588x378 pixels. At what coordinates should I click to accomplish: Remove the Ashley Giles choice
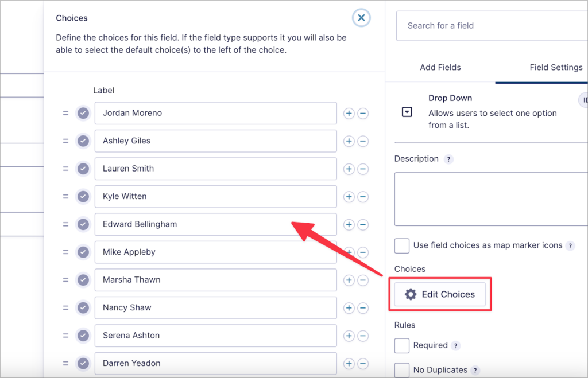point(363,141)
